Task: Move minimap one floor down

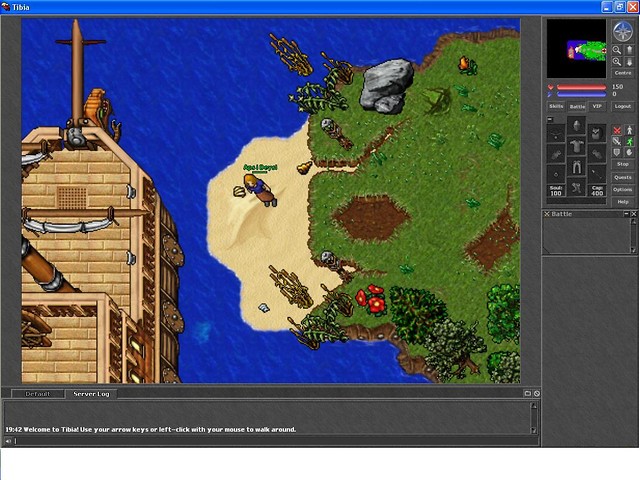Action: [x=629, y=62]
